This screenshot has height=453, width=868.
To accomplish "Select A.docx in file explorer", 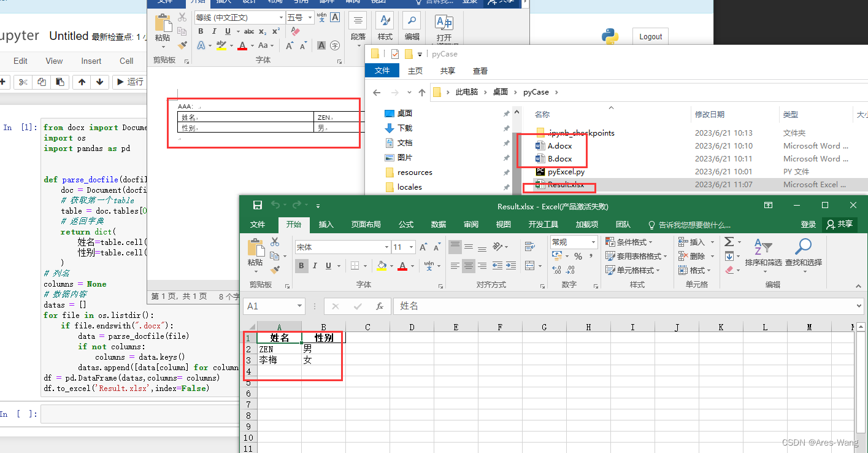I will [x=559, y=146].
